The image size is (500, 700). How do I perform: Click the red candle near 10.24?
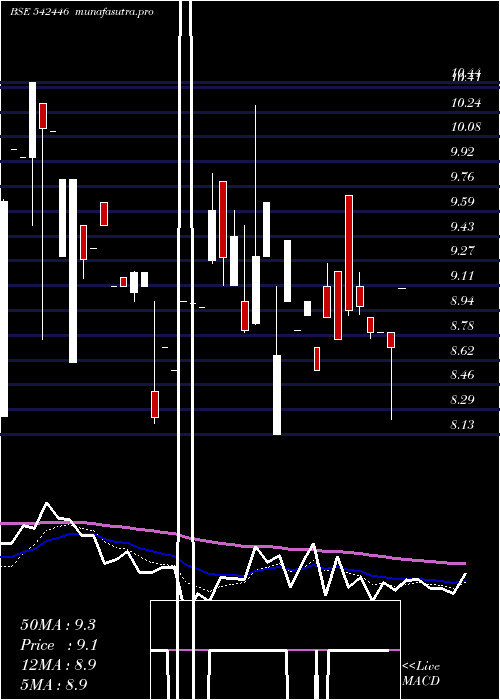43,116
